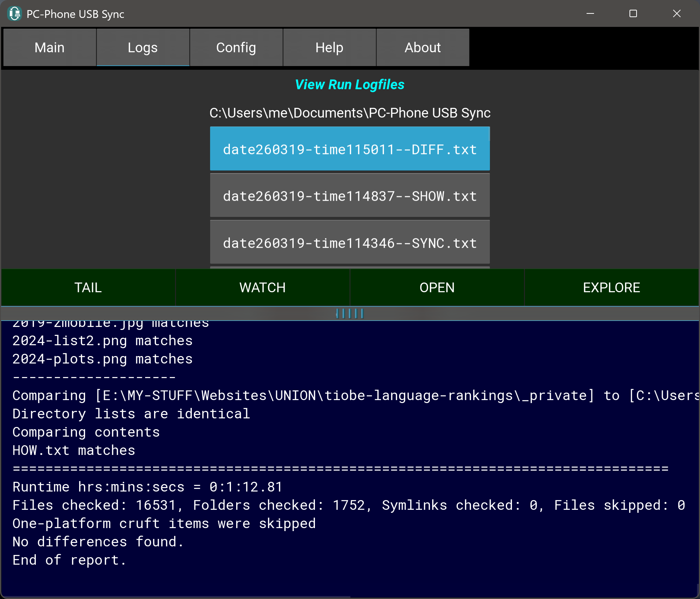
Task: Click the 'No differences found.' log line
Action: (x=98, y=542)
